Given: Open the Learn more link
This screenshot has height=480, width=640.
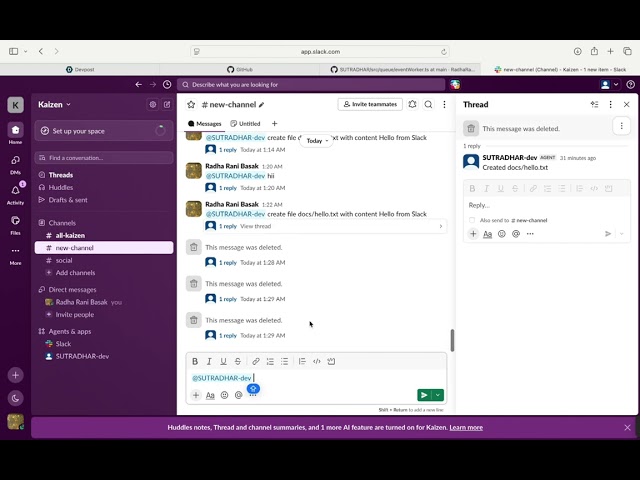Looking at the screenshot, I should (466, 428).
